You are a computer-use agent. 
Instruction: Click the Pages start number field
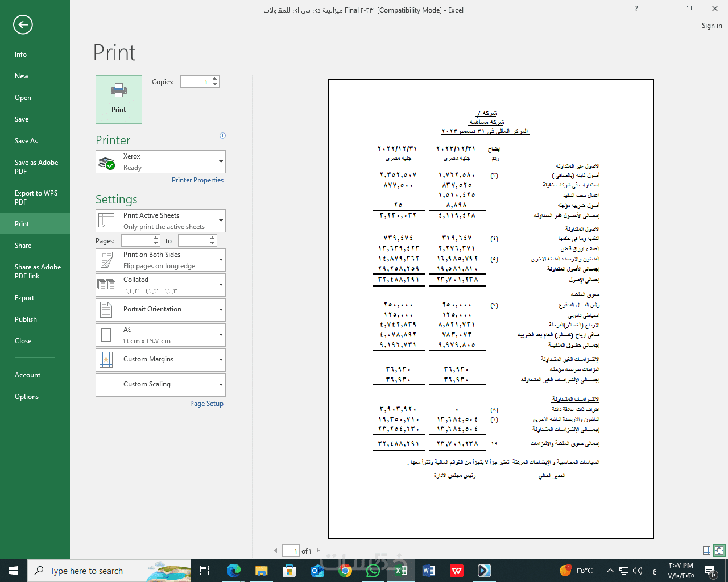(138, 241)
